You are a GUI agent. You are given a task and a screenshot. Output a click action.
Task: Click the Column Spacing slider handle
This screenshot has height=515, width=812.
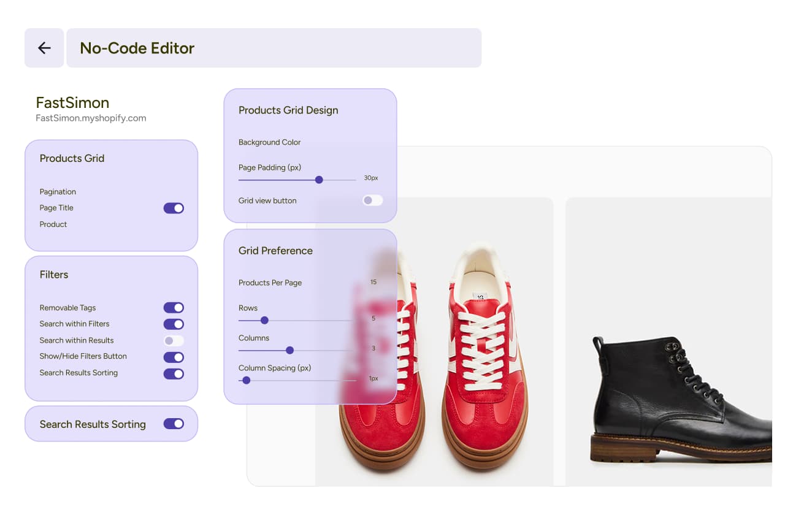coord(246,380)
